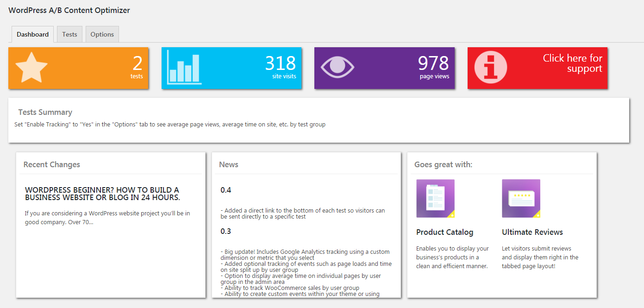Click the WooCommerce sales changelog entry
The image size is (644, 308).
click(290, 288)
